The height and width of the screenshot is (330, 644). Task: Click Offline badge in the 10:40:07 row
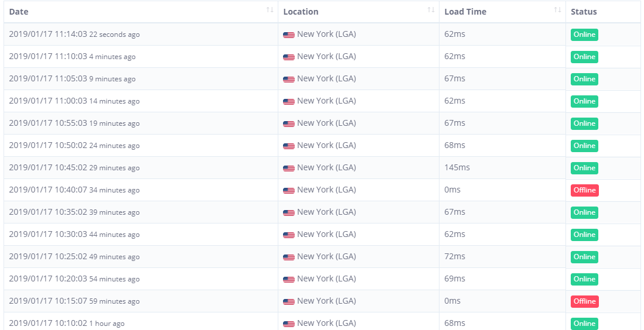[585, 190]
